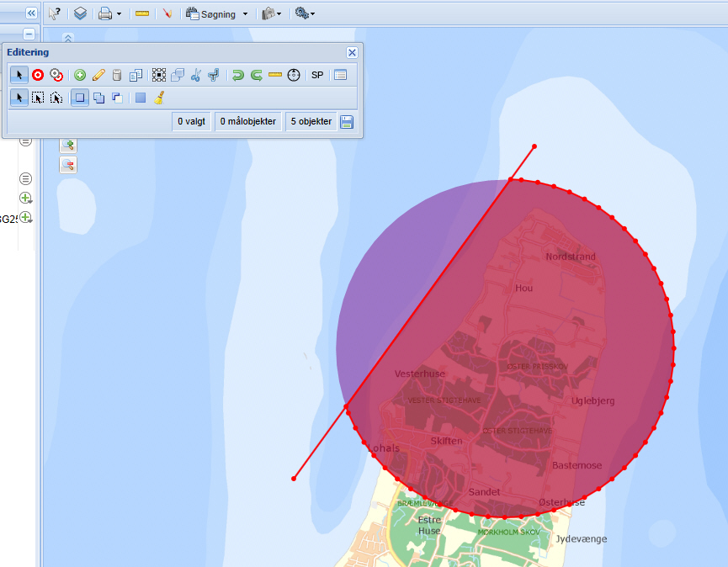Click the Uglebjerg label on the map
This screenshot has height=567, width=728.
[x=592, y=401]
